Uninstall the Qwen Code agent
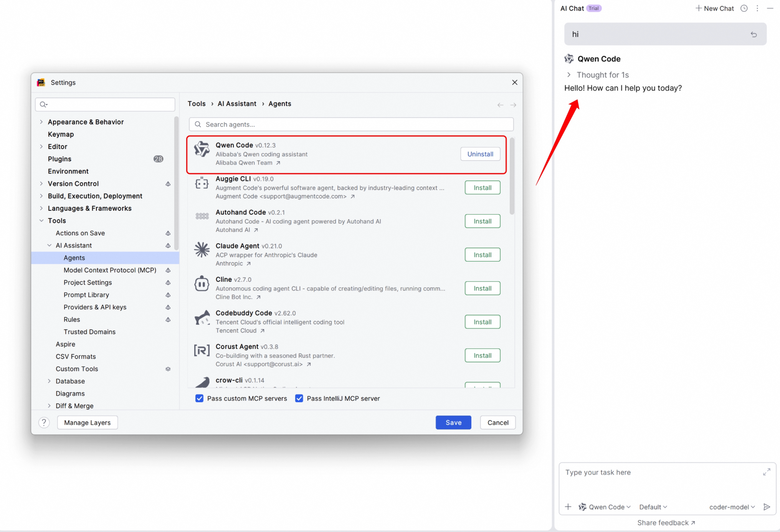Viewport: 780px width, 532px height. point(480,154)
